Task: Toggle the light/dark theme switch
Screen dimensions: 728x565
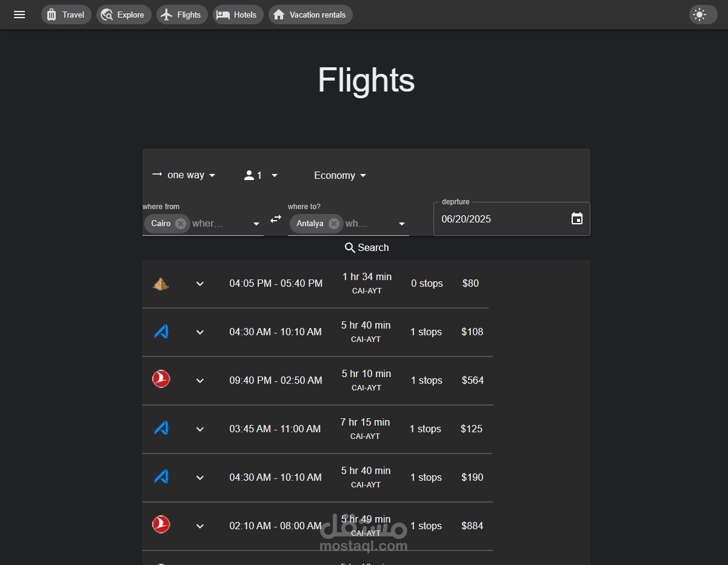Action: point(703,15)
